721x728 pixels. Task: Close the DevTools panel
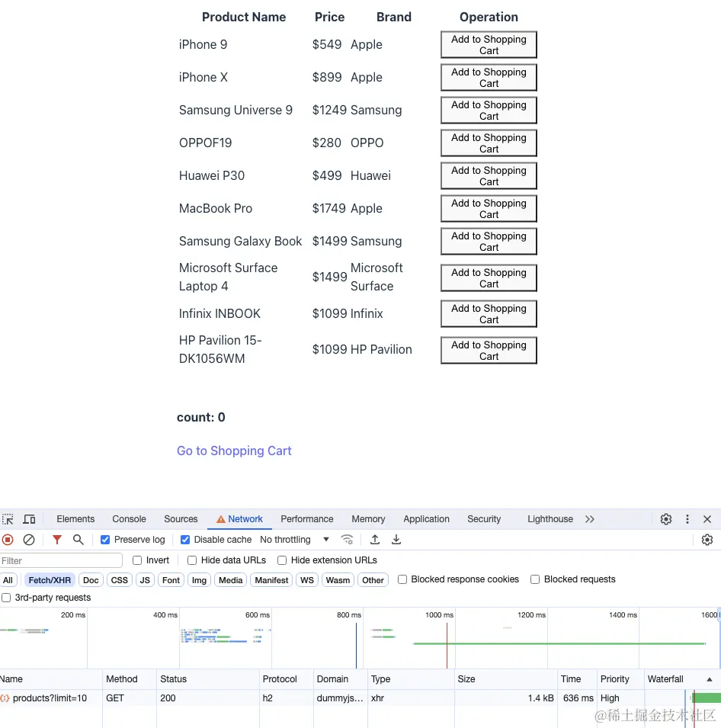tap(707, 519)
